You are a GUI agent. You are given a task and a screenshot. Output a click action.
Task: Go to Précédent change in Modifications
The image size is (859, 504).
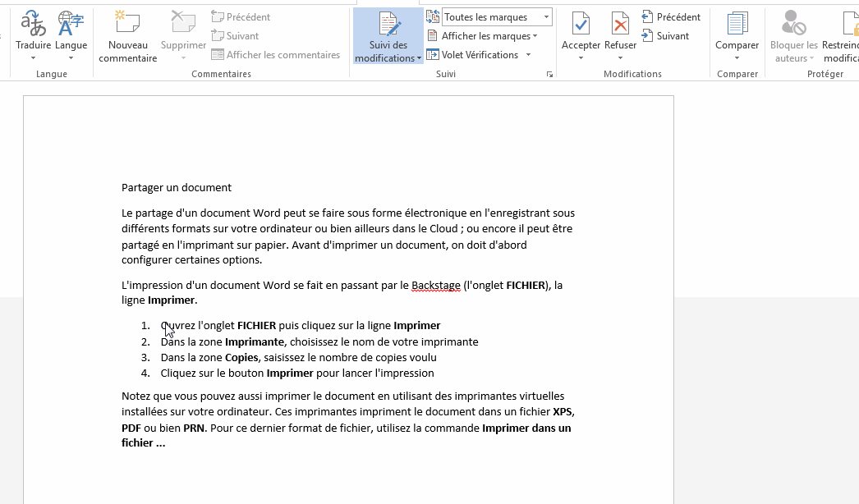[671, 17]
